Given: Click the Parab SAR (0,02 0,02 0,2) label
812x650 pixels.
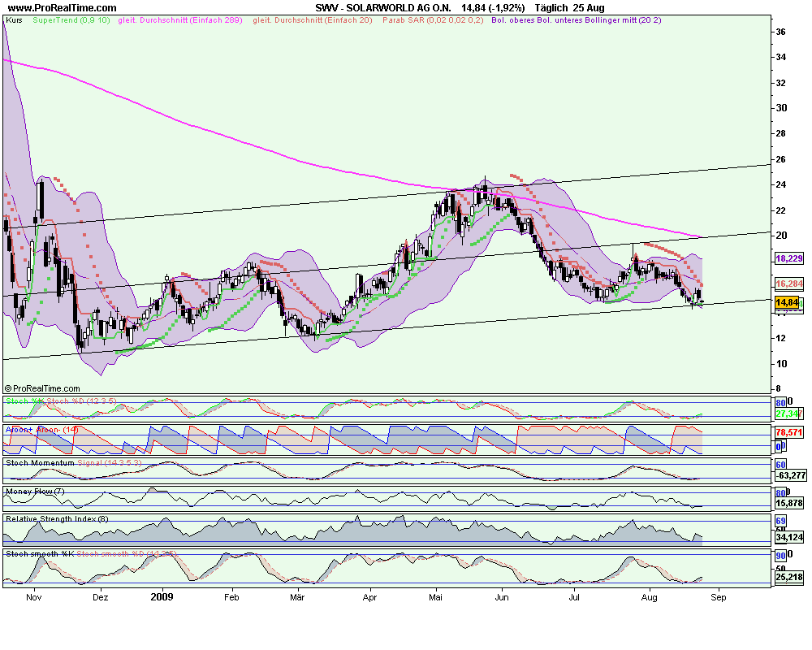Looking at the screenshot, I should pyautogui.click(x=433, y=20).
